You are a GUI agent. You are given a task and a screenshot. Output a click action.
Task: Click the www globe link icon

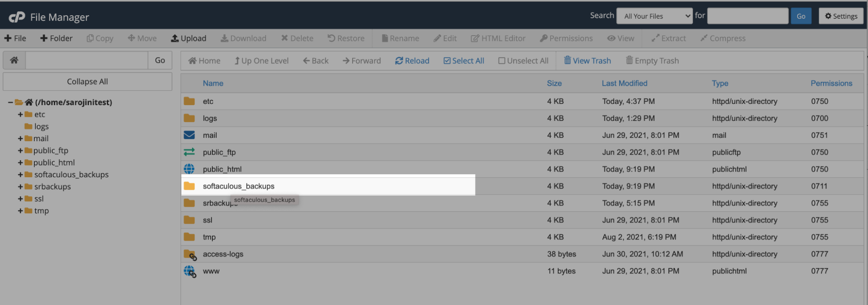coord(190,272)
